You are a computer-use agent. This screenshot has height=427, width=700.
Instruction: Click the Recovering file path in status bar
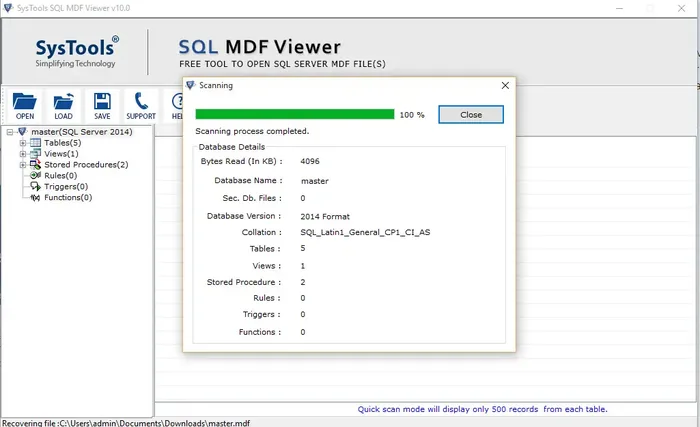click(x=126, y=423)
